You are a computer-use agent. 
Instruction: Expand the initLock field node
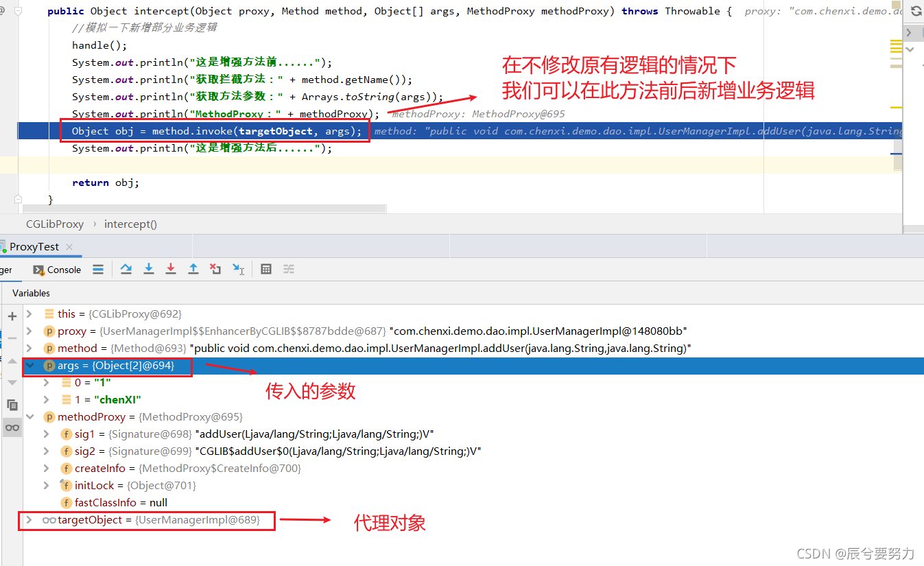[x=47, y=485]
